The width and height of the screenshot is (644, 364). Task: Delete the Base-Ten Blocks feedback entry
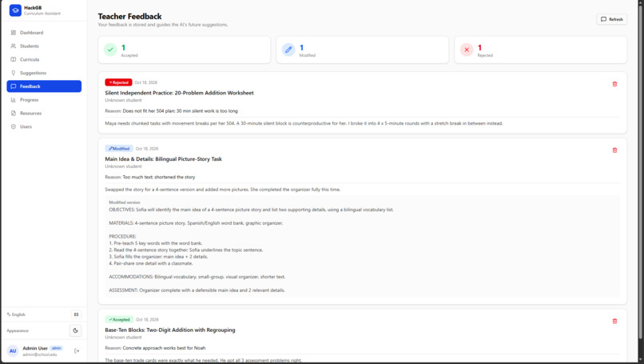point(614,322)
